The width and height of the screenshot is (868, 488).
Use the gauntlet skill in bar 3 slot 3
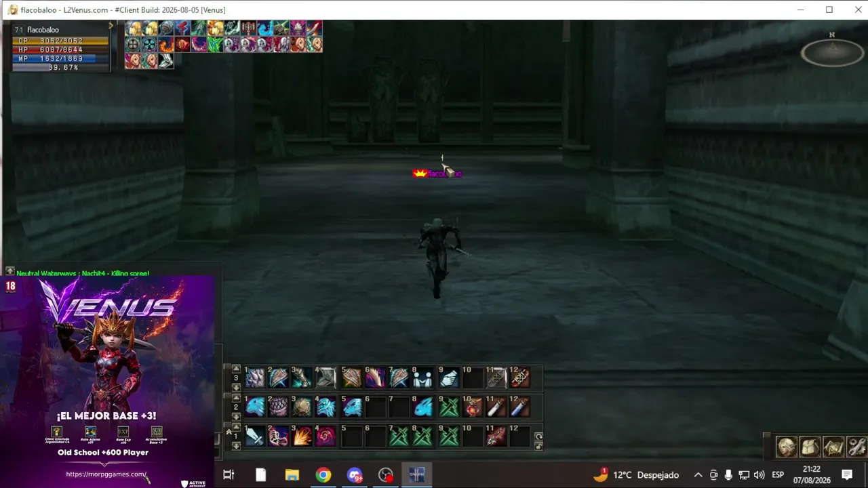[x=302, y=378]
